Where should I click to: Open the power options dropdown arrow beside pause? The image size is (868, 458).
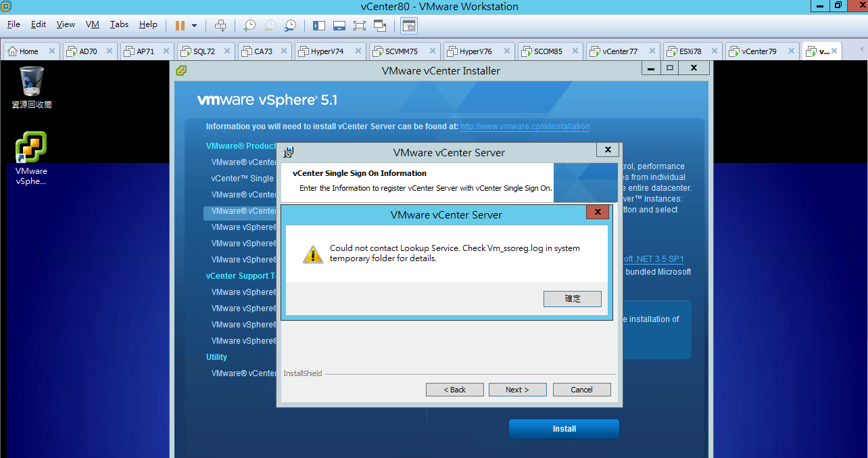[x=195, y=26]
